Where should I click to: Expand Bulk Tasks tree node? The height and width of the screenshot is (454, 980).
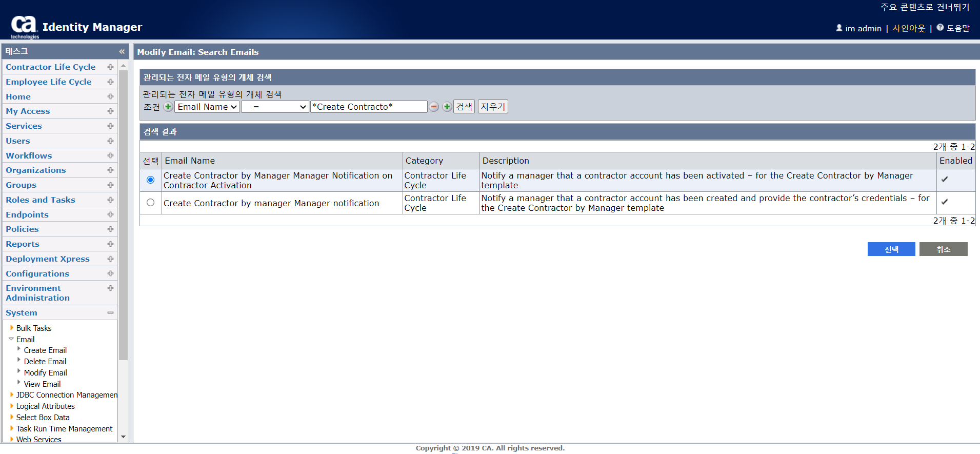(12, 328)
